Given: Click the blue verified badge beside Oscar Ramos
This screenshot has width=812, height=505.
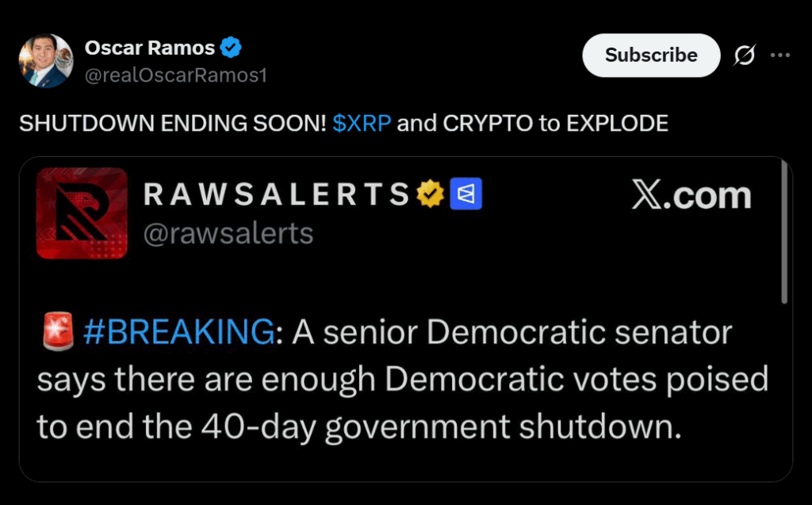Looking at the screenshot, I should click(x=231, y=48).
